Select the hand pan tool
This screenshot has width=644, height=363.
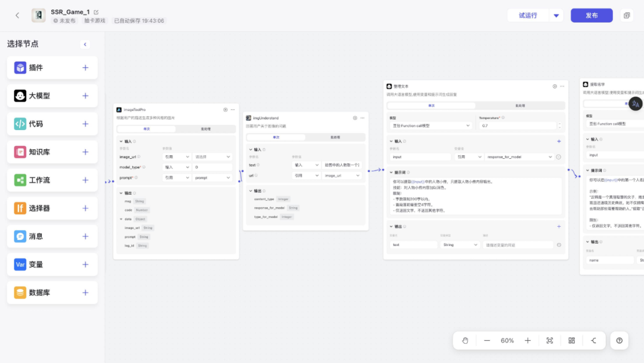(x=465, y=340)
